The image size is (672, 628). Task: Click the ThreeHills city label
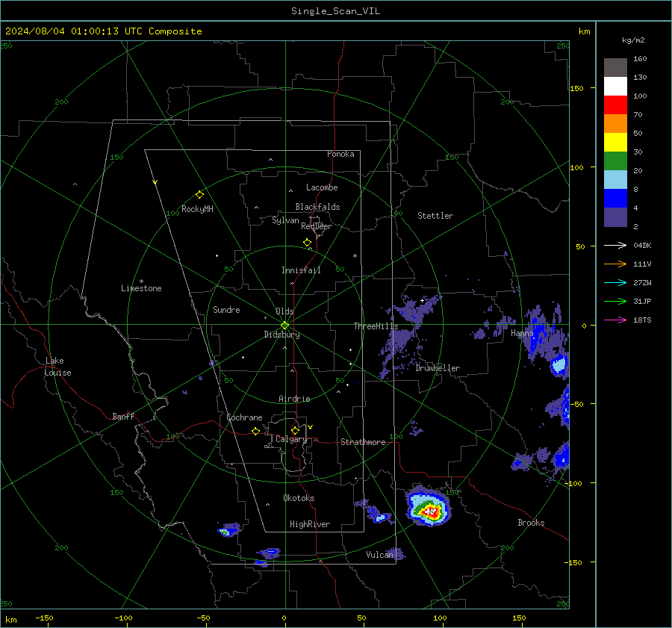point(376,326)
